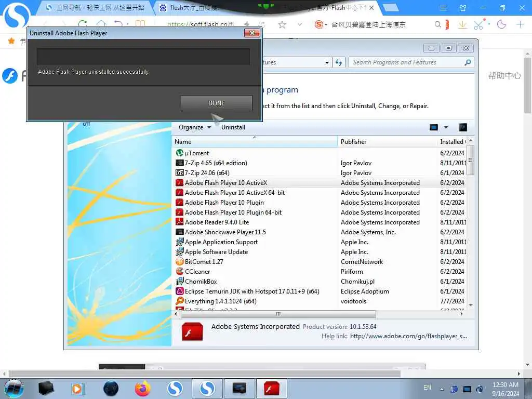Click the scissors screenshot tool icon

point(478,25)
